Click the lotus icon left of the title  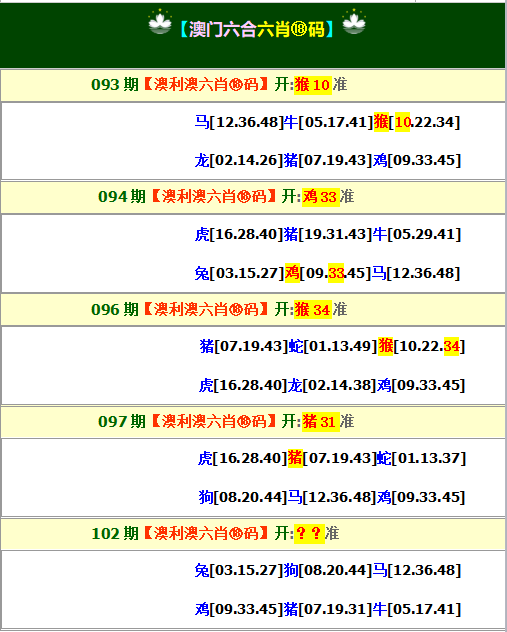click(x=160, y=22)
